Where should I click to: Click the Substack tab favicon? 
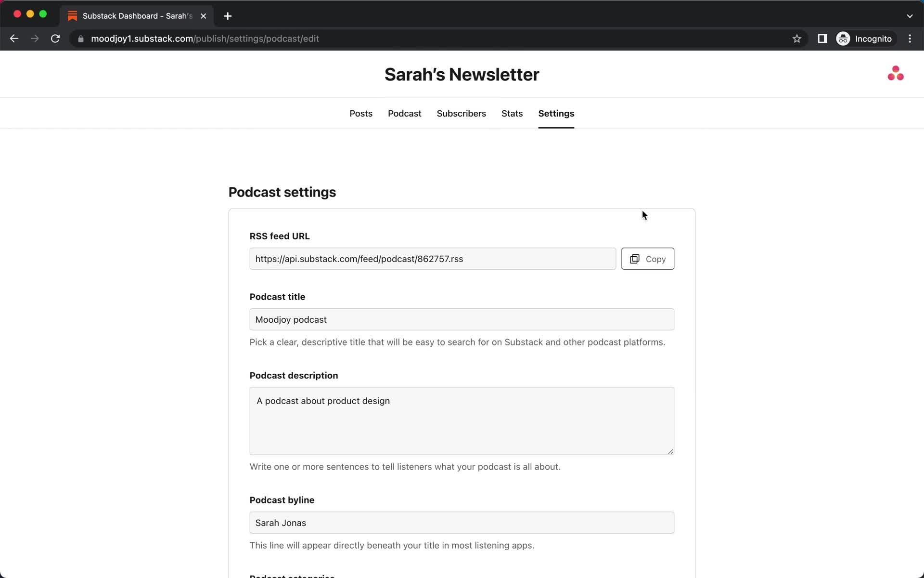[x=73, y=16]
